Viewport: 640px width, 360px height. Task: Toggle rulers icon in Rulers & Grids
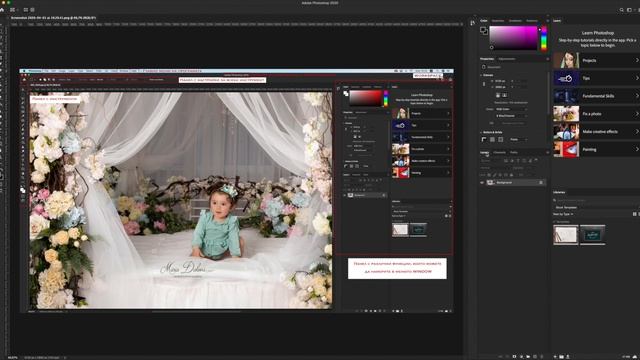(x=484, y=140)
